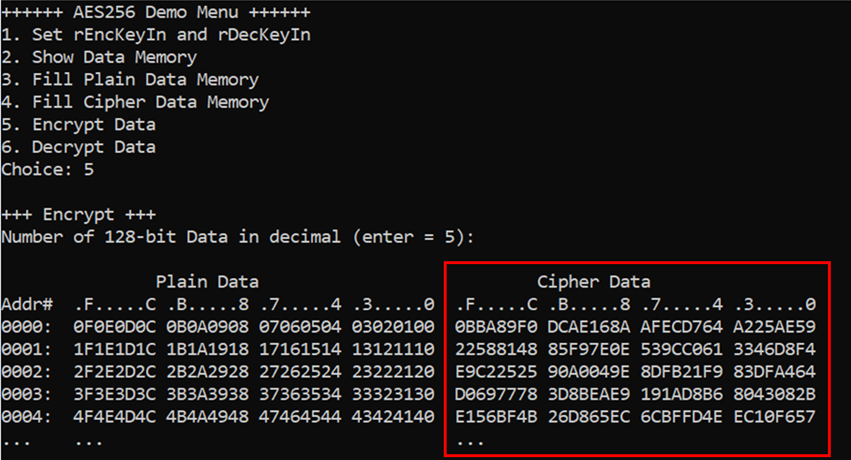
Task: Click the Cipher Data column heading
Action: pos(594,282)
